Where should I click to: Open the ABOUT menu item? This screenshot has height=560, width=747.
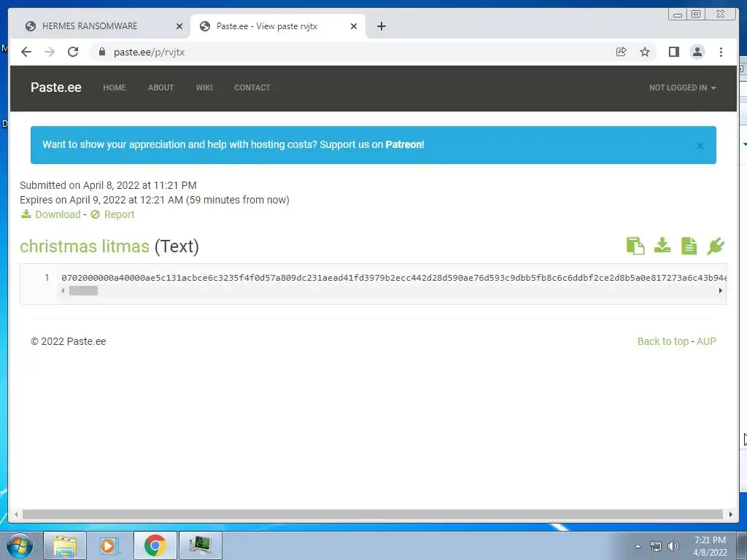160,87
